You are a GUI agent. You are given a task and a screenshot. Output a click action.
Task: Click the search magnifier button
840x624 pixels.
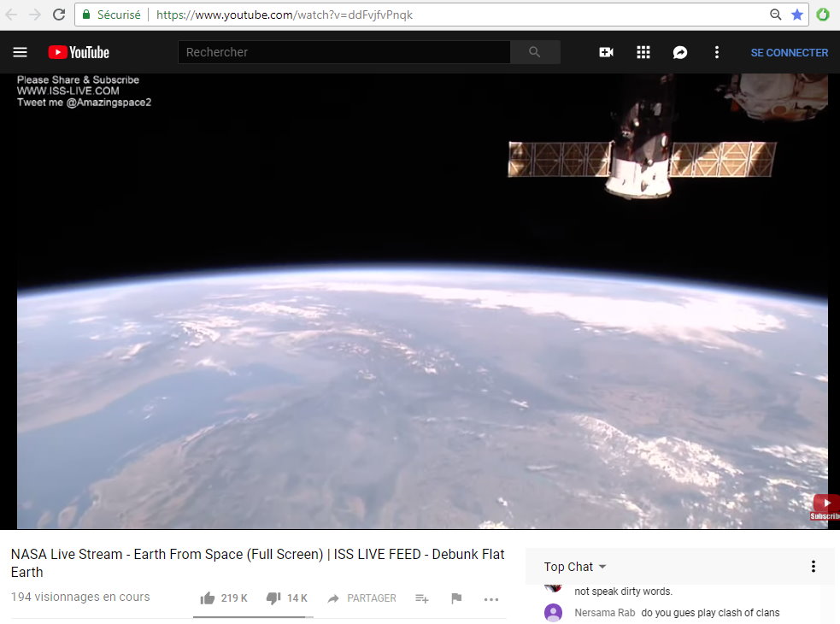pos(535,52)
